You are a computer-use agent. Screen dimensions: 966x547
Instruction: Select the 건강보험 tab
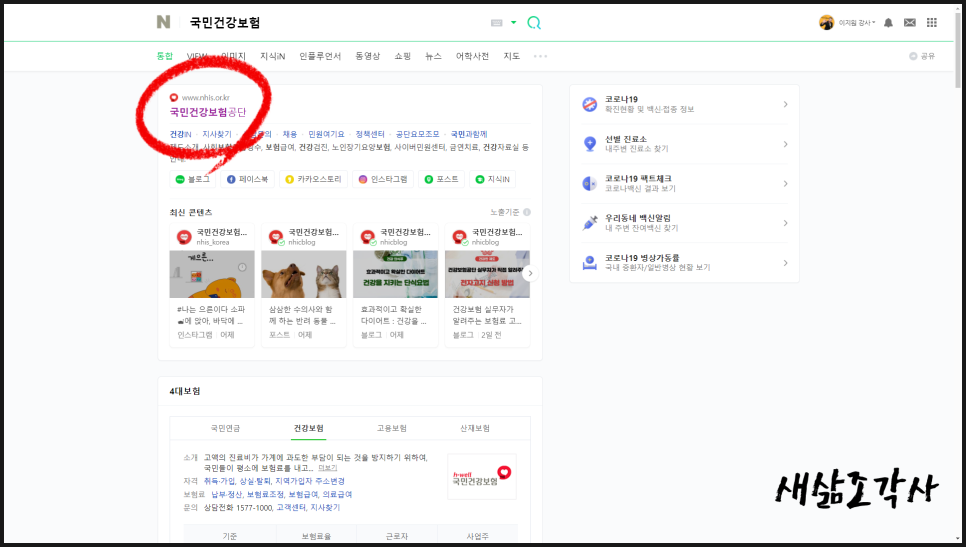(309, 428)
